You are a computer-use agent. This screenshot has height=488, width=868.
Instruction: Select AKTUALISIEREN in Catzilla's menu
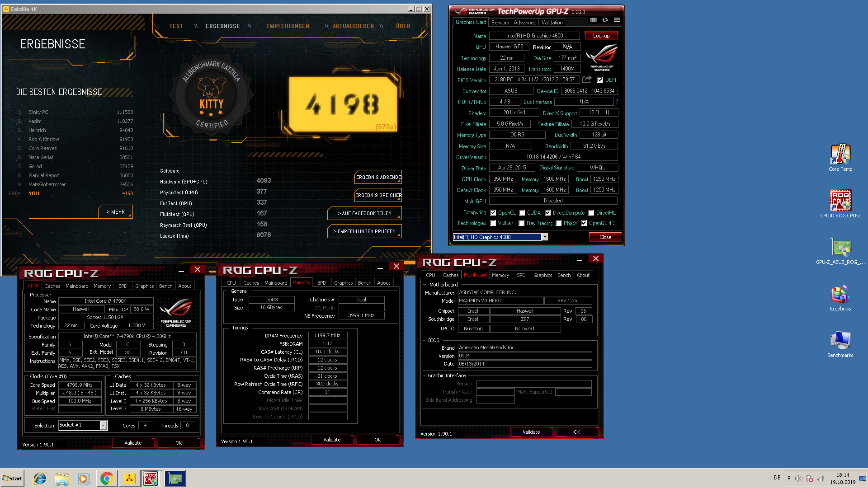click(353, 26)
